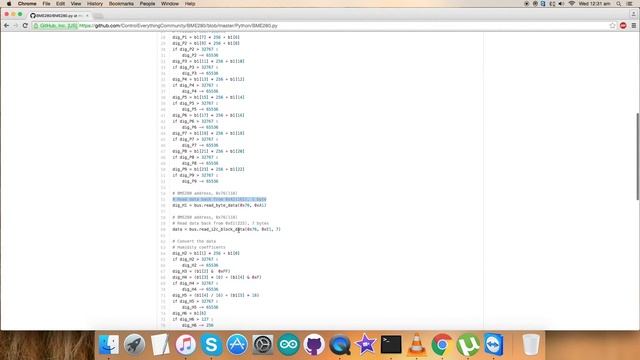Click the Wi-Fi status icon
Screen dimensions: 640x360
pyautogui.click(x=571, y=4)
